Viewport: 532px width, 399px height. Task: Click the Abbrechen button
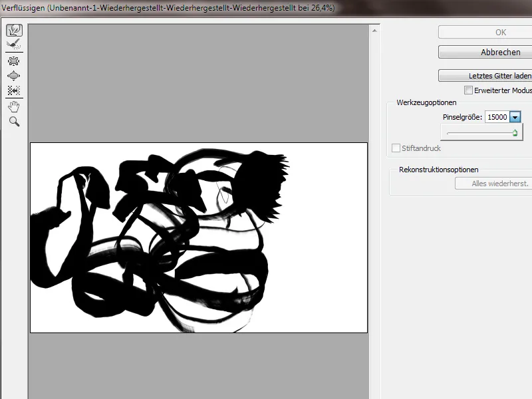coord(485,53)
